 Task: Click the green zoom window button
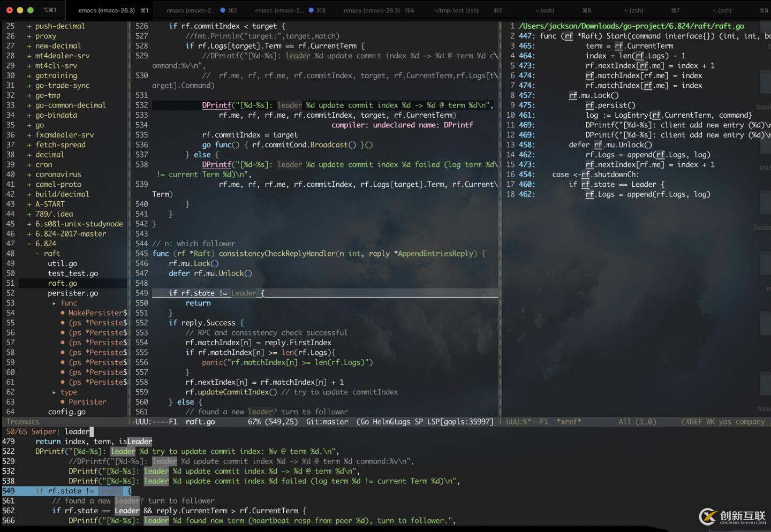coord(31,10)
